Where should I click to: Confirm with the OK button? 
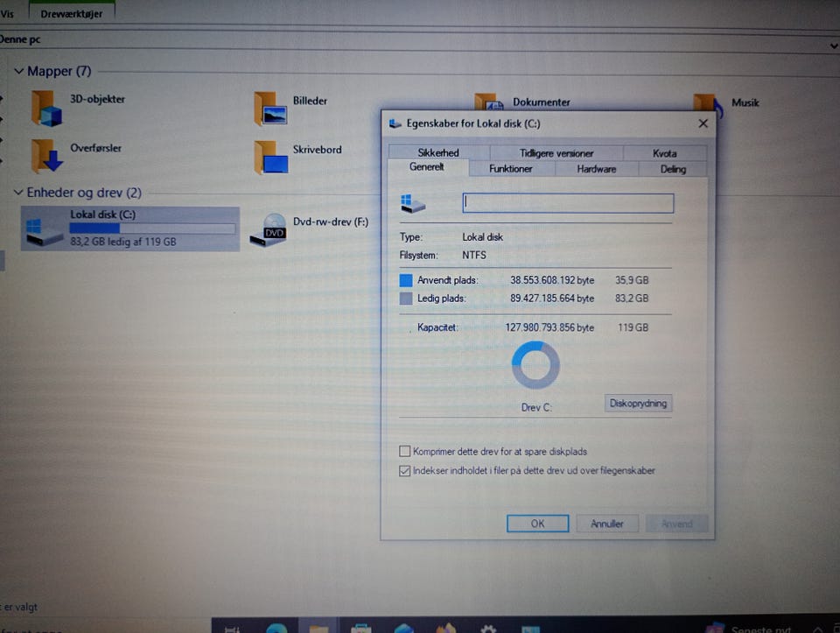point(538,524)
